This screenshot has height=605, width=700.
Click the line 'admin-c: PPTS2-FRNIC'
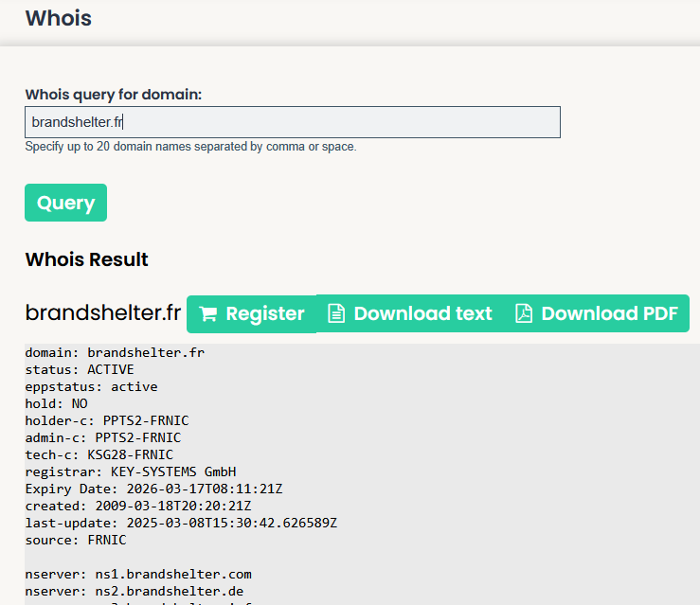(x=103, y=437)
